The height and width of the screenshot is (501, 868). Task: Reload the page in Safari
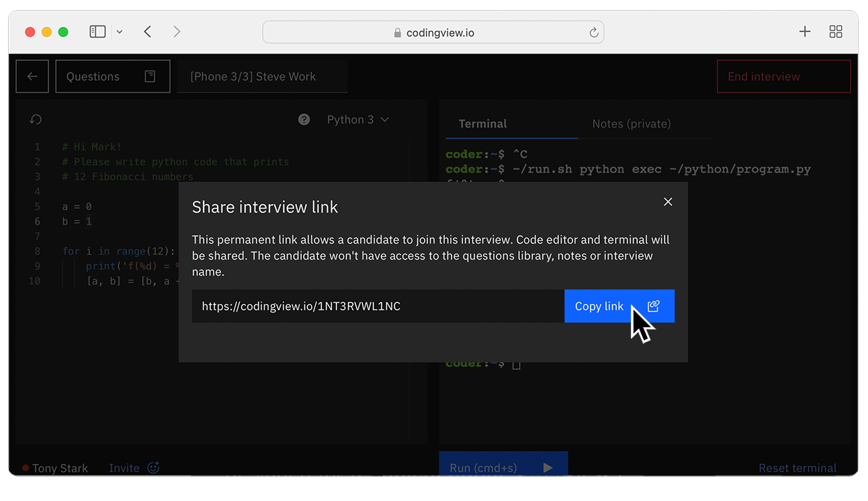593,32
